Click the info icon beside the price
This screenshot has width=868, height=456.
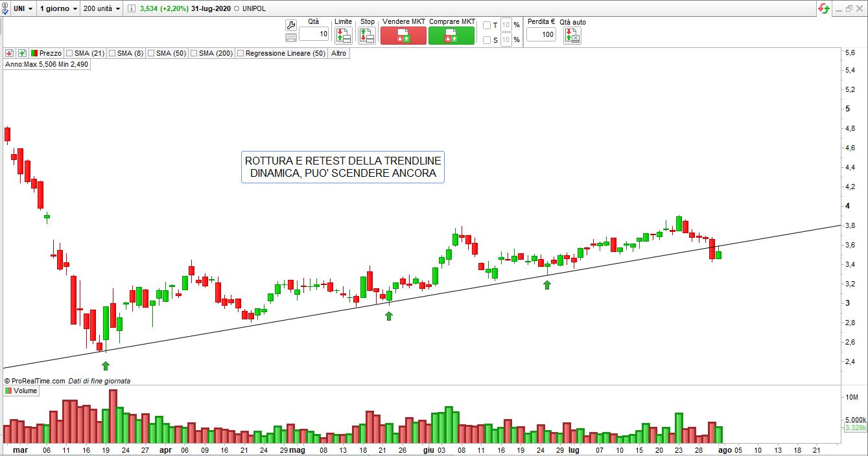[132, 8]
